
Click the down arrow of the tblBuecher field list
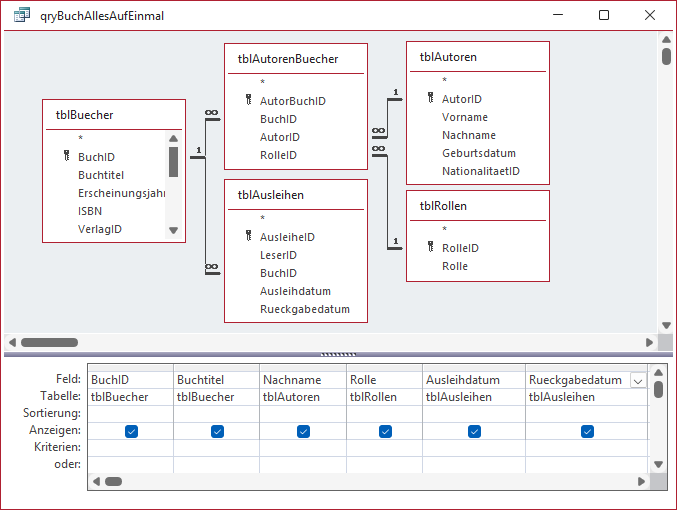(x=174, y=230)
